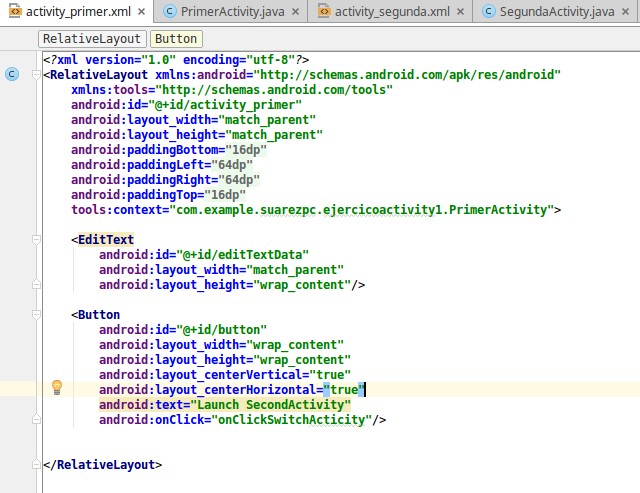Click the related class gutter icon

pyautogui.click(x=11, y=74)
